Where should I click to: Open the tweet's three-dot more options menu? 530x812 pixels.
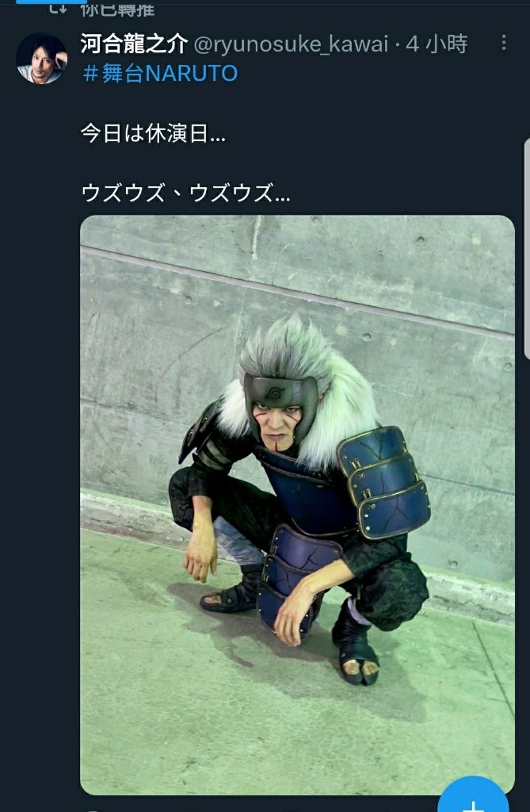(504, 43)
